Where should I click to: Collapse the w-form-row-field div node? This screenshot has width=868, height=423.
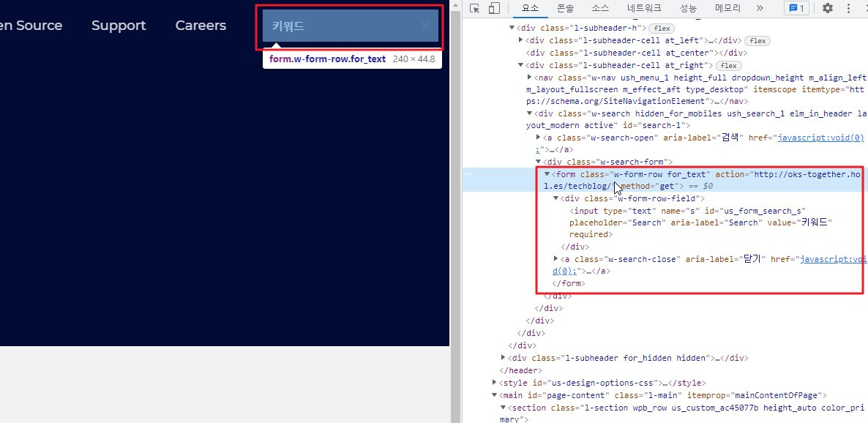point(556,198)
